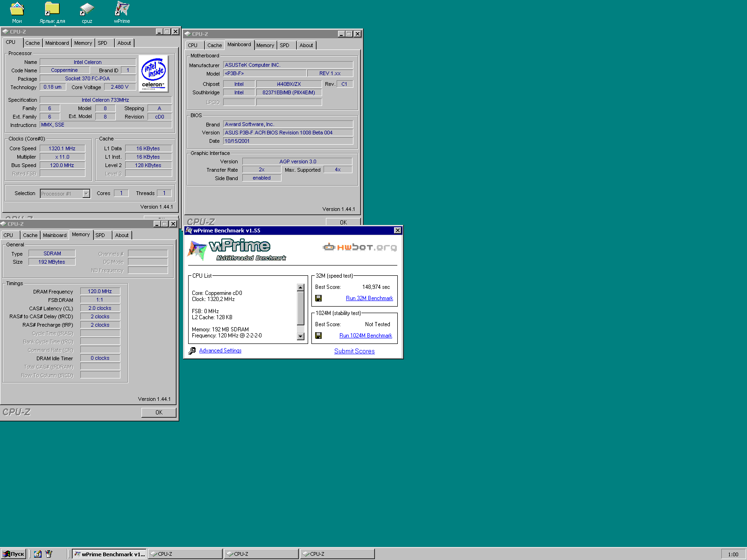Select the Code Name Coppermine field
This screenshot has width=747, height=560.
coord(64,70)
